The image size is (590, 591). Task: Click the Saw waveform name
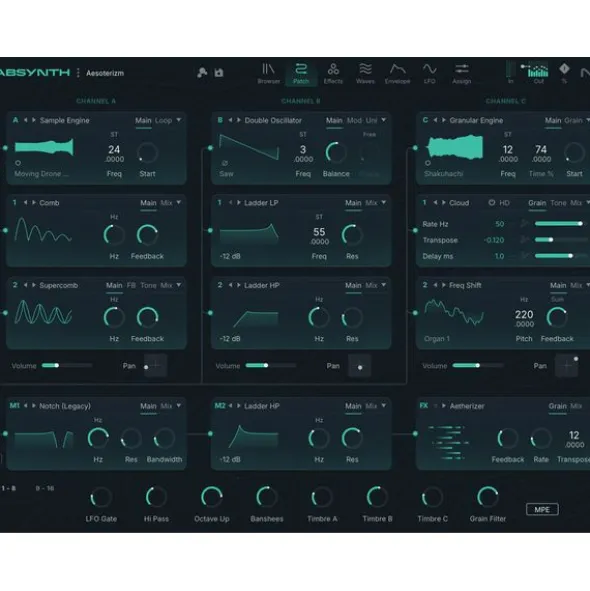pos(227,174)
